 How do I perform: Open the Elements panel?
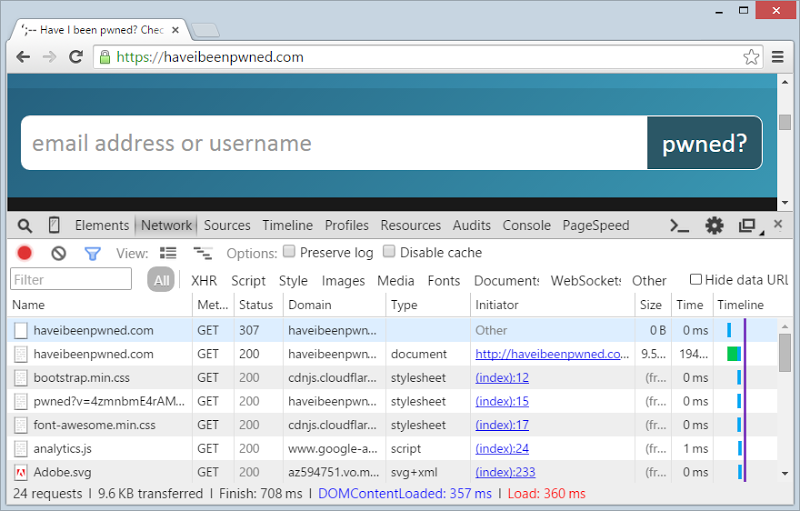click(x=102, y=225)
